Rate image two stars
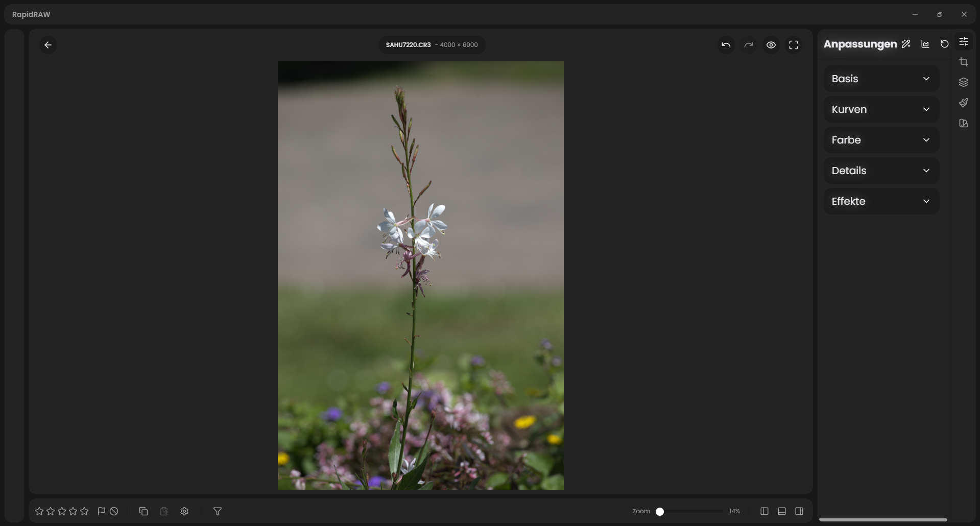This screenshot has height=526, width=980. pyautogui.click(x=51, y=511)
